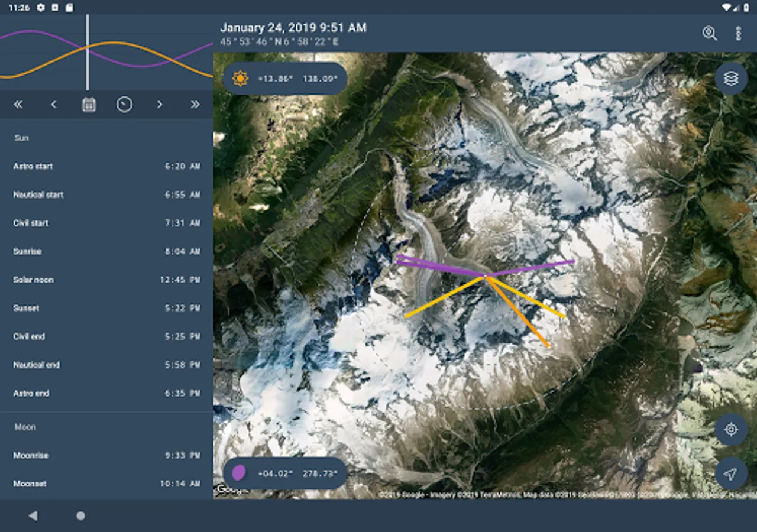757x532 pixels.
Task: Open the calendar date picker icon
Action: click(x=89, y=105)
